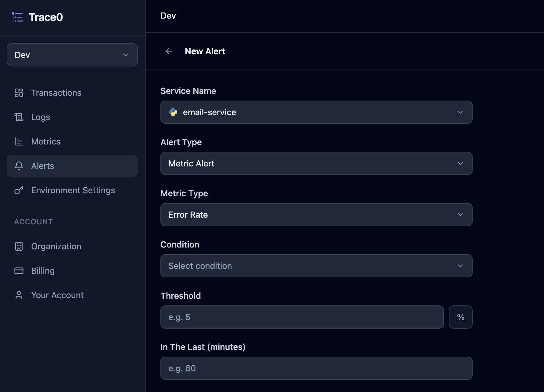The width and height of the screenshot is (544, 392).
Task: Click the Trace0 logo icon
Action: (18, 17)
